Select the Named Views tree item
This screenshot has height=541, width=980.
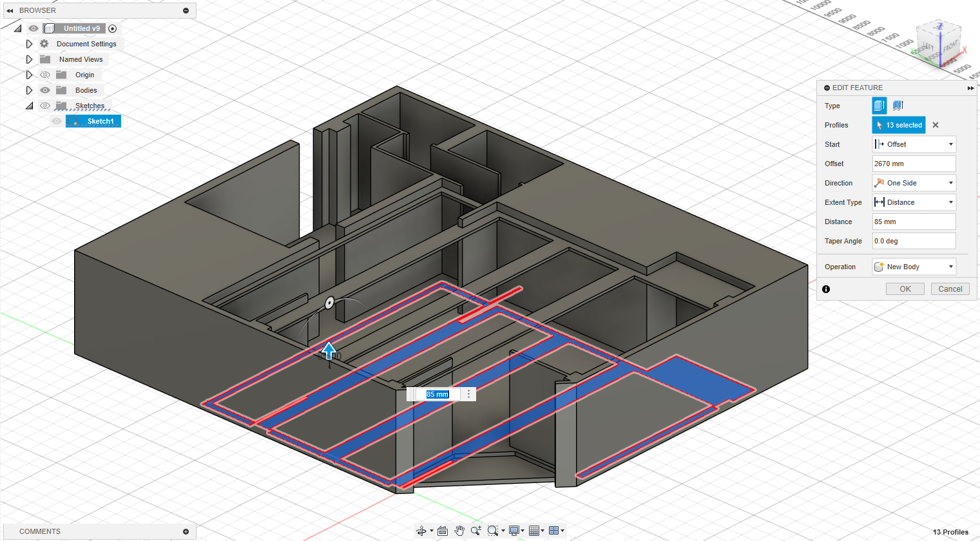click(81, 59)
